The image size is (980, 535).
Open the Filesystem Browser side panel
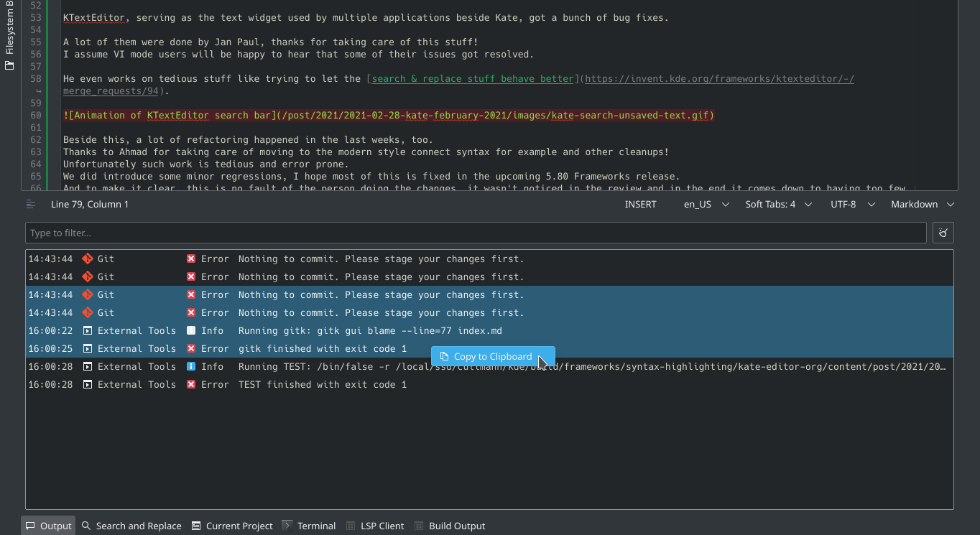point(9,36)
